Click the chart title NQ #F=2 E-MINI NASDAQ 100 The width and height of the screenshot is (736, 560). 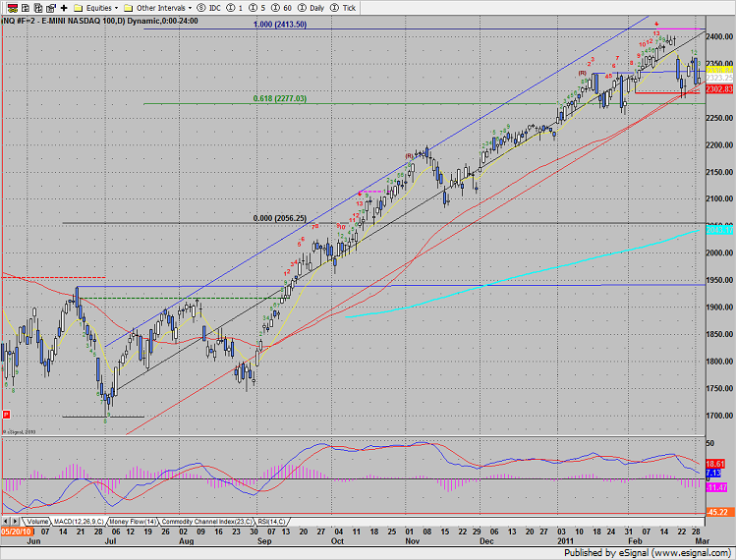pyautogui.click(x=100, y=21)
